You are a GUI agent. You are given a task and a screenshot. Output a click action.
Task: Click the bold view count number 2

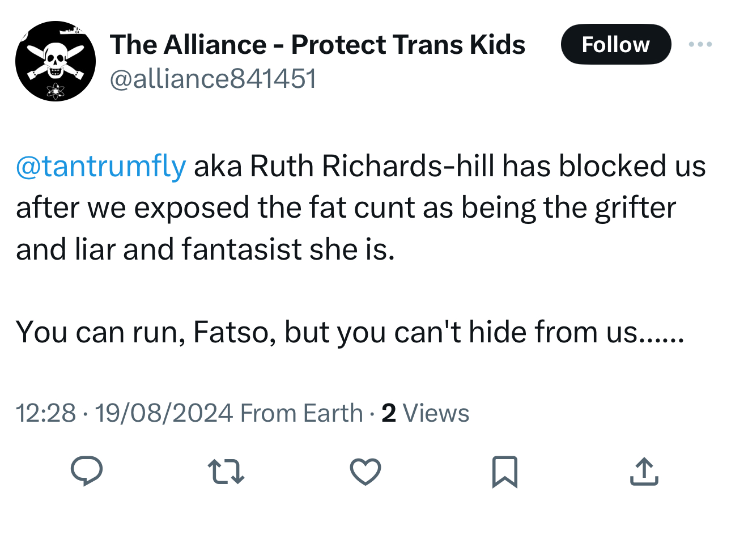pos(388,413)
